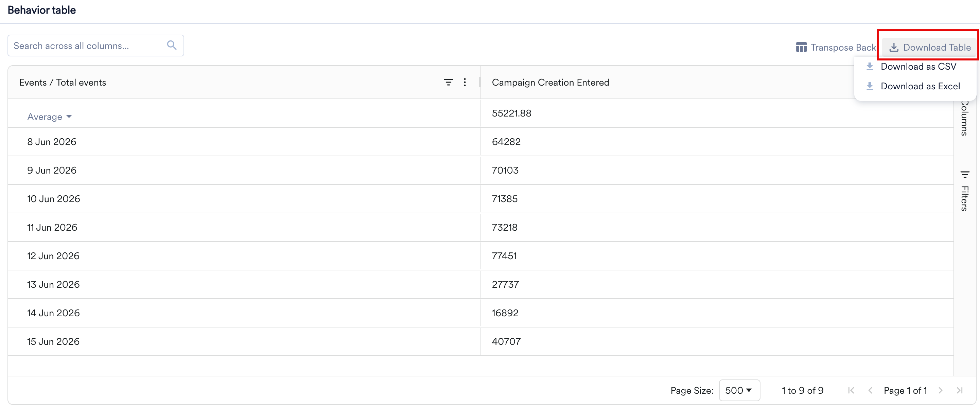
Task: Select the 13 Jun 2026 row label
Action: (x=53, y=285)
